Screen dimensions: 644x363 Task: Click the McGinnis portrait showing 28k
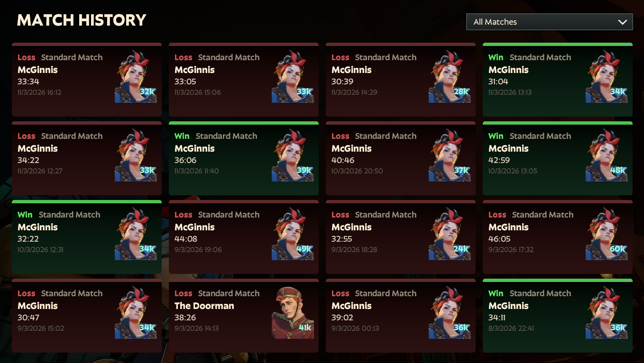(450, 76)
